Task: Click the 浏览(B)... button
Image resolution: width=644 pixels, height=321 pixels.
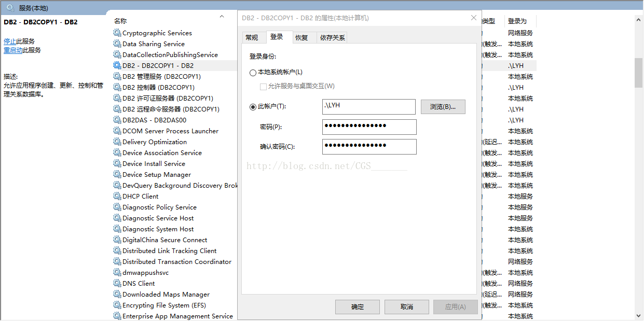Action: (x=443, y=107)
